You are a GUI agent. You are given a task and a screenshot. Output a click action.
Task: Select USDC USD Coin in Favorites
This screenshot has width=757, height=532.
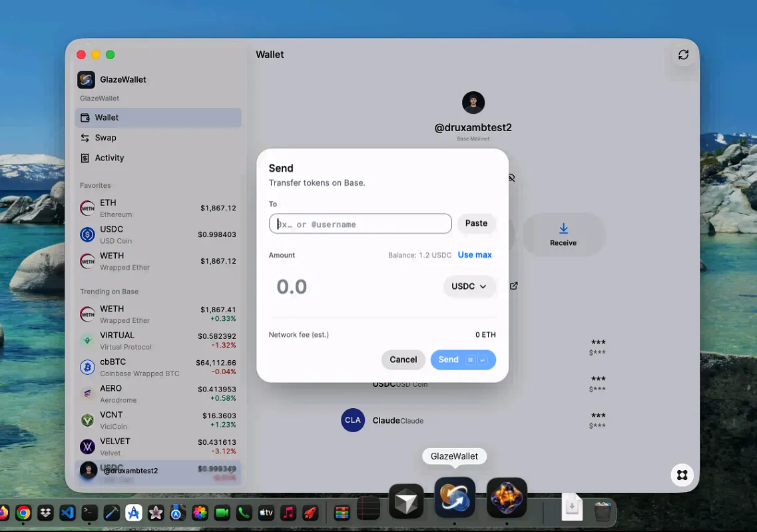click(x=158, y=234)
